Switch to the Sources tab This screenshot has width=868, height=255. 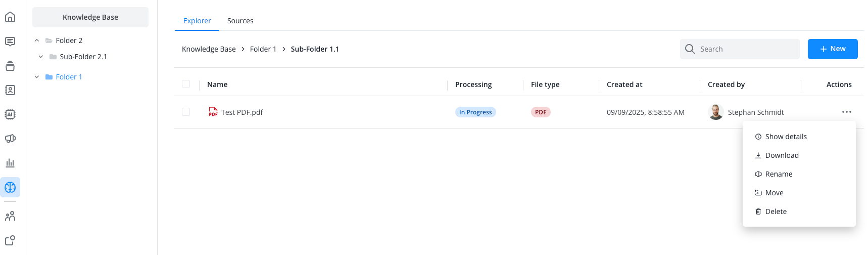[x=240, y=21]
